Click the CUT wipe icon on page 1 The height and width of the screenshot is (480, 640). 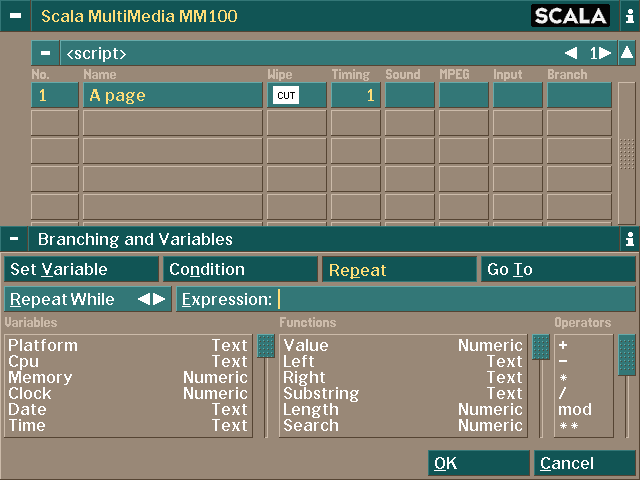(286, 95)
